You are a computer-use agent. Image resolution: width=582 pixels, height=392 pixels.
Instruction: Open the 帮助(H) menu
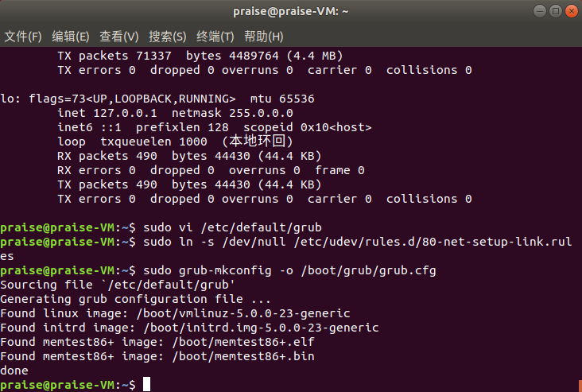point(264,37)
